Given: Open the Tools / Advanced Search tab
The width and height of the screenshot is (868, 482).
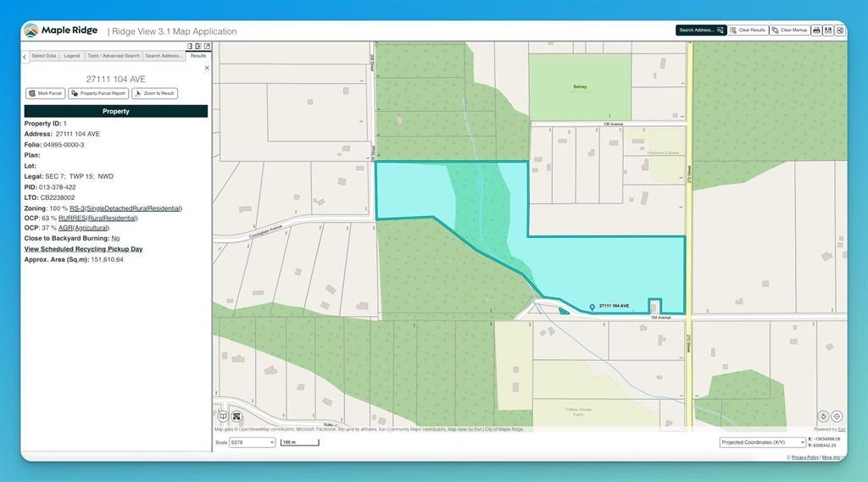Looking at the screenshot, I should pos(114,56).
